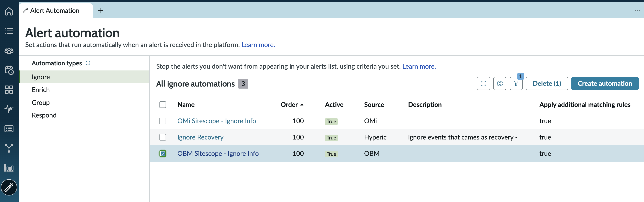This screenshot has height=202, width=644.
Task: Click the automations count badge 3
Action: pos(243,83)
